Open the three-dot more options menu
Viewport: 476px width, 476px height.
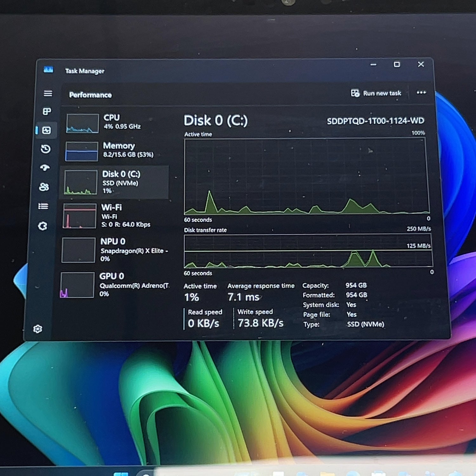(x=421, y=92)
